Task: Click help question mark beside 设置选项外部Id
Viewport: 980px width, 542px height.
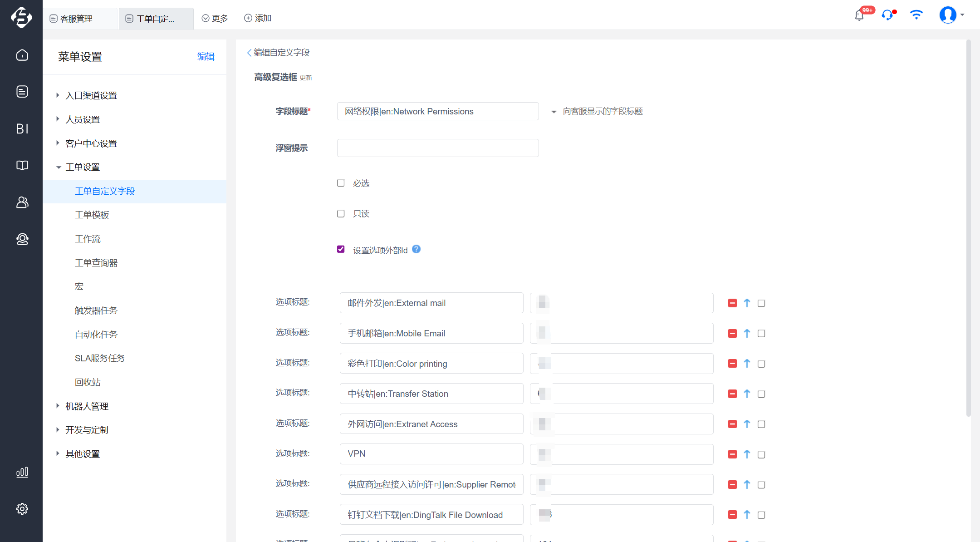Action: click(x=416, y=249)
